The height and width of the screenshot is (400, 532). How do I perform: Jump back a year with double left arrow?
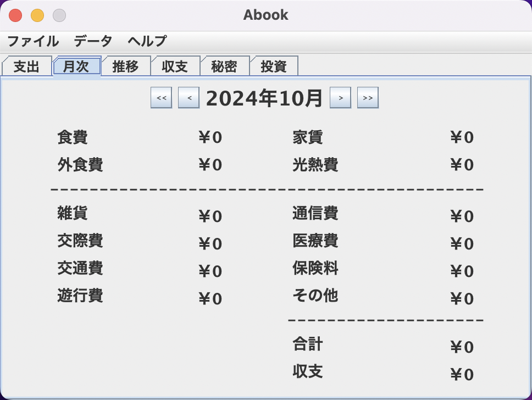click(161, 98)
